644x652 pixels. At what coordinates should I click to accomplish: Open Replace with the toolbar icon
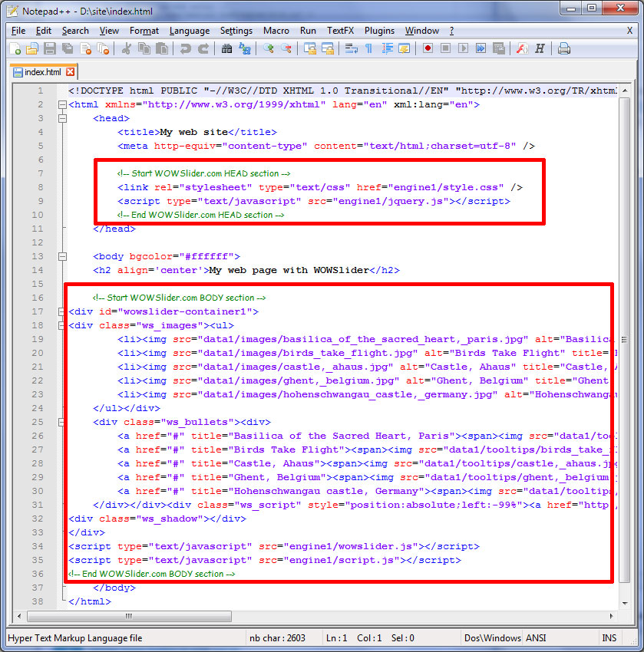[245, 48]
